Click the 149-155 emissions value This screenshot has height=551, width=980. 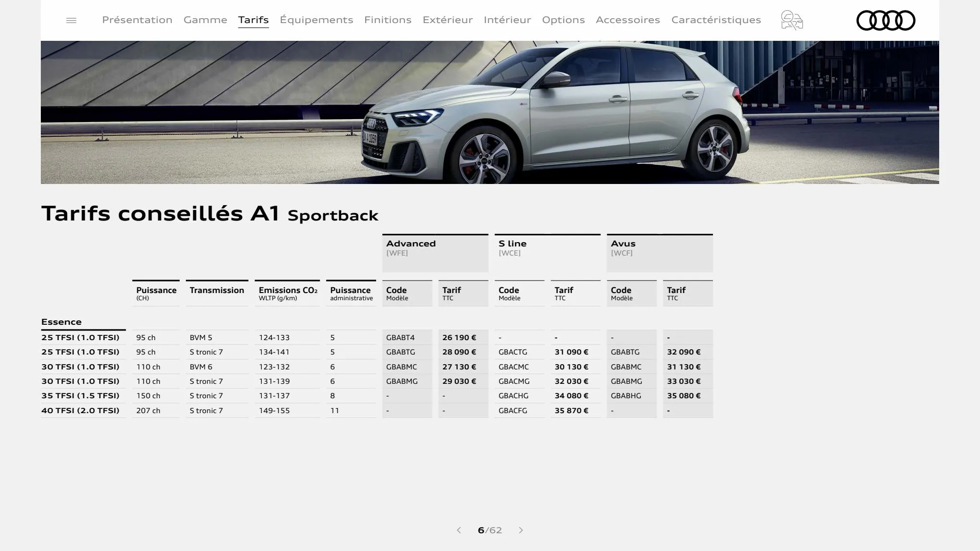click(x=274, y=410)
